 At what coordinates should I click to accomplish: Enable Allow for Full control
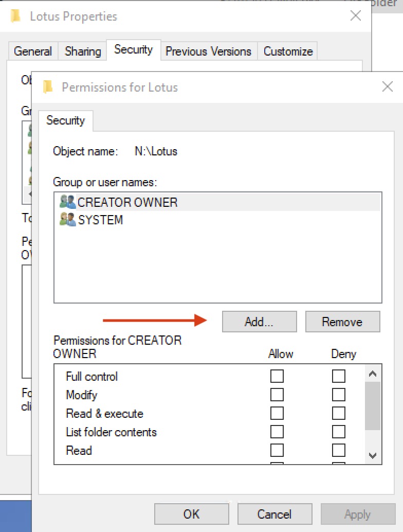pyautogui.click(x=277, y=376)
